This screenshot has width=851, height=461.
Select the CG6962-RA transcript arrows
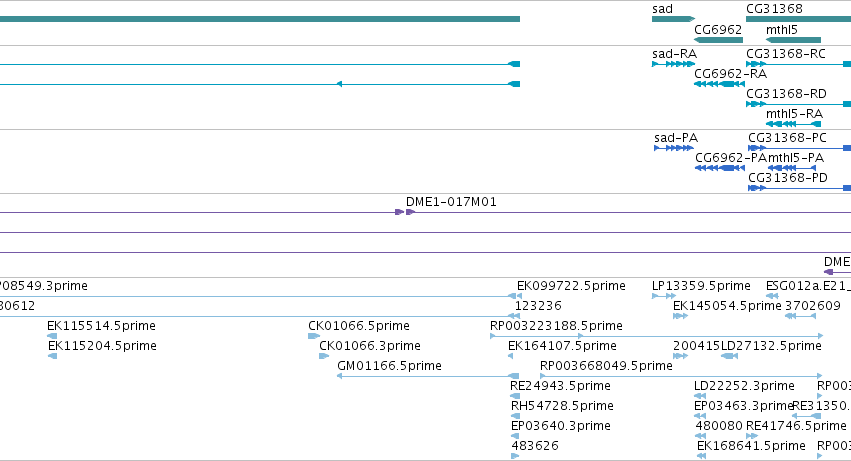(x=719, y=84)
